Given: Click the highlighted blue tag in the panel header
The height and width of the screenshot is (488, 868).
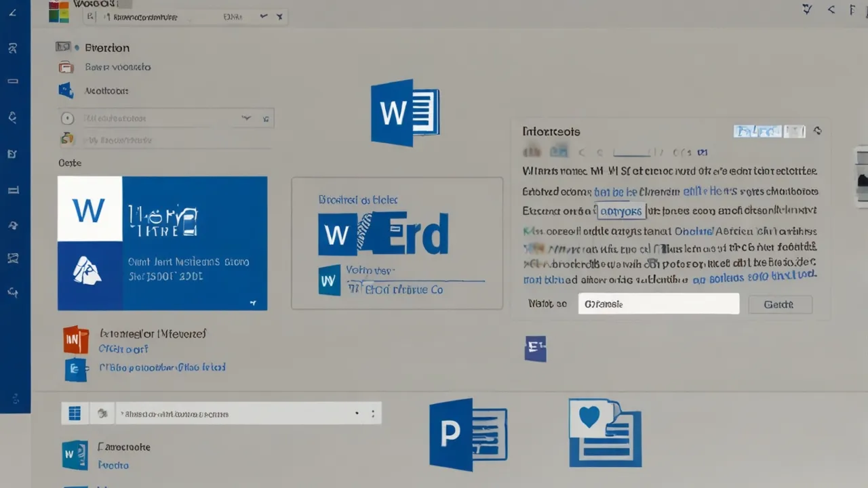Looking at the screenshot, I should (757, 131).
